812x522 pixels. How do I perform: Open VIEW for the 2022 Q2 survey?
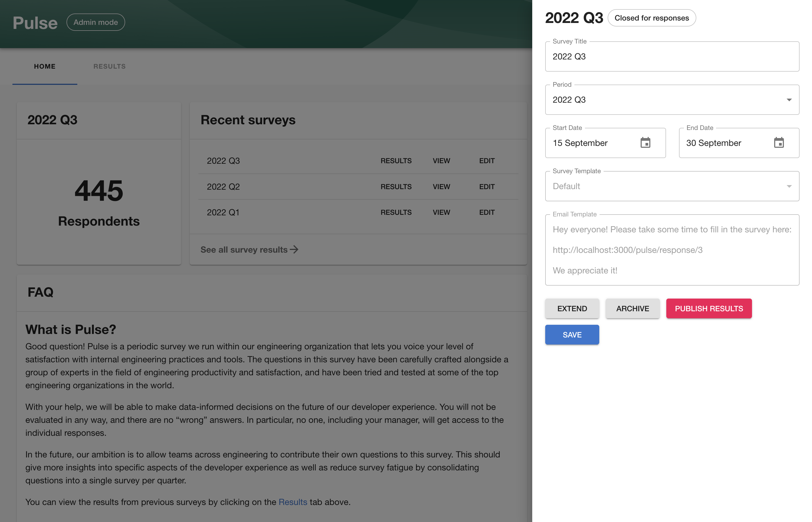click(x=441, y=187)
